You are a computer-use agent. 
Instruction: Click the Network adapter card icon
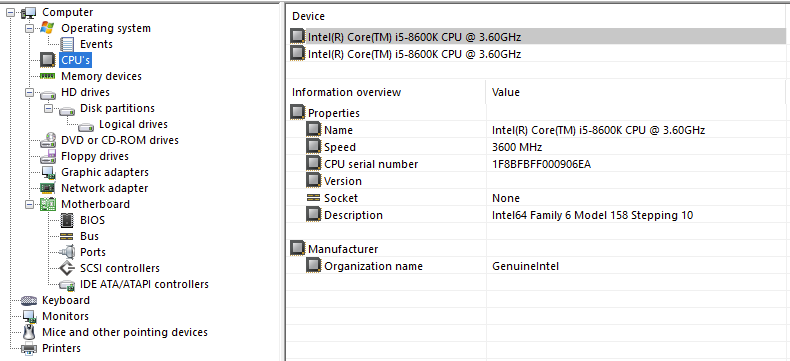[48, 188]
